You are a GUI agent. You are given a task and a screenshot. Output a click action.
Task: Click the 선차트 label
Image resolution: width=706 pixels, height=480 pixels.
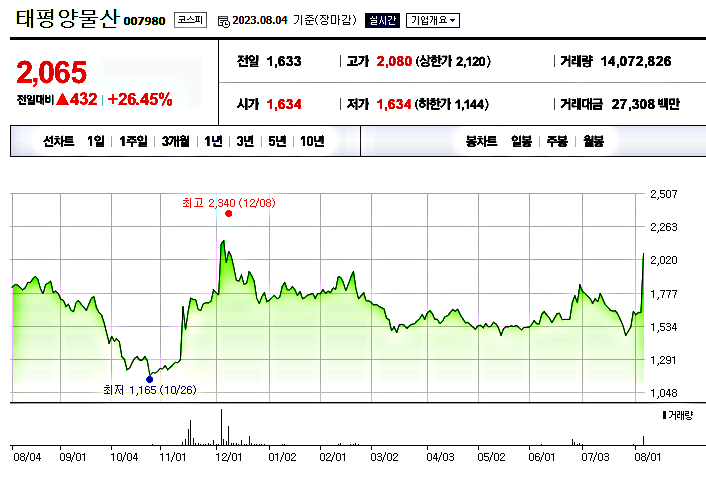click(x=59, y=141)
